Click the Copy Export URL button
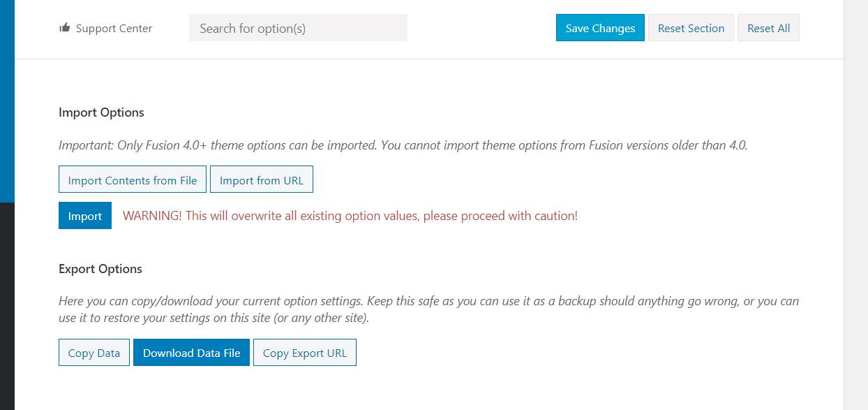868x410 pixels. (305, 353)
